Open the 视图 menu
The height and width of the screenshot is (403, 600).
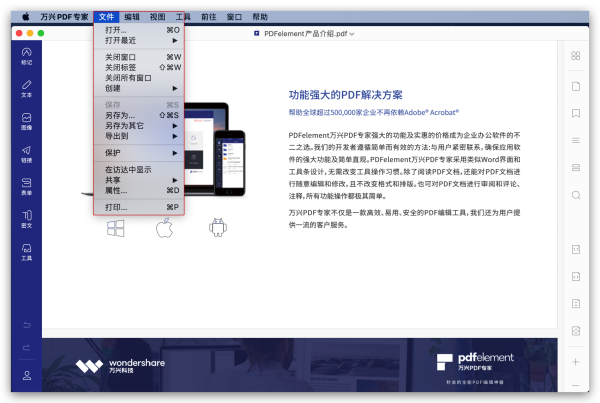[x=158, y=17]
